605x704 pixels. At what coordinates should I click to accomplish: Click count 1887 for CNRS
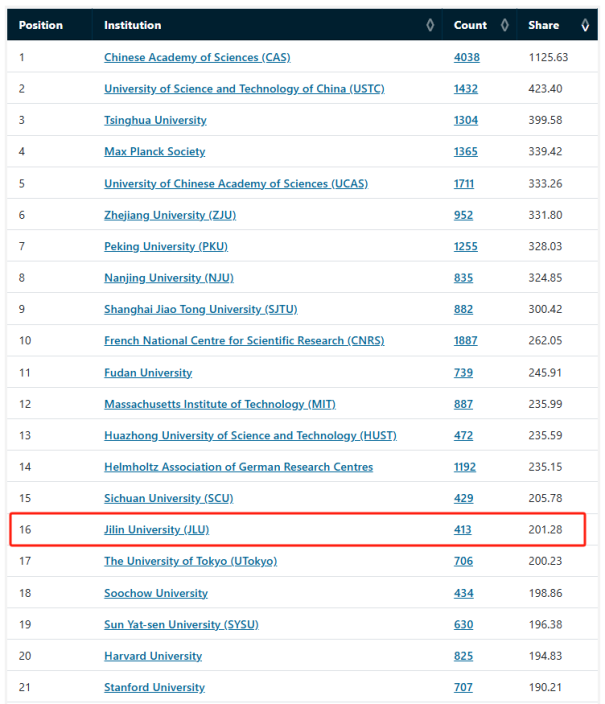point(466,341)
